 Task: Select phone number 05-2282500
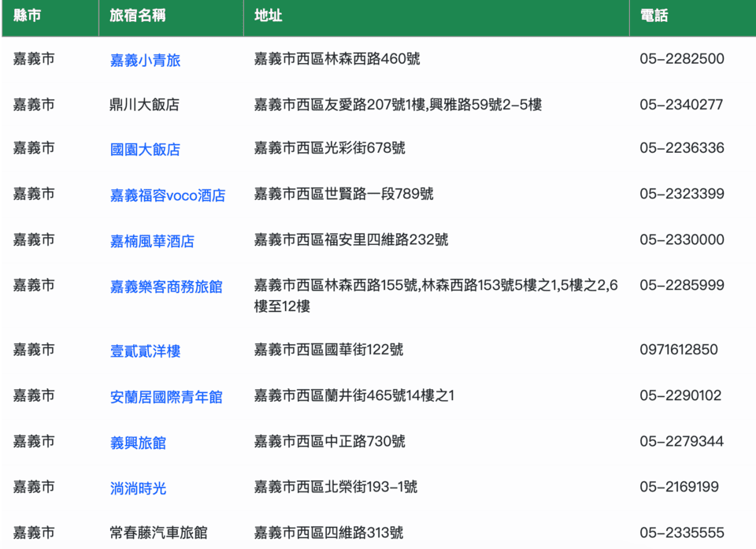point(682,59)
